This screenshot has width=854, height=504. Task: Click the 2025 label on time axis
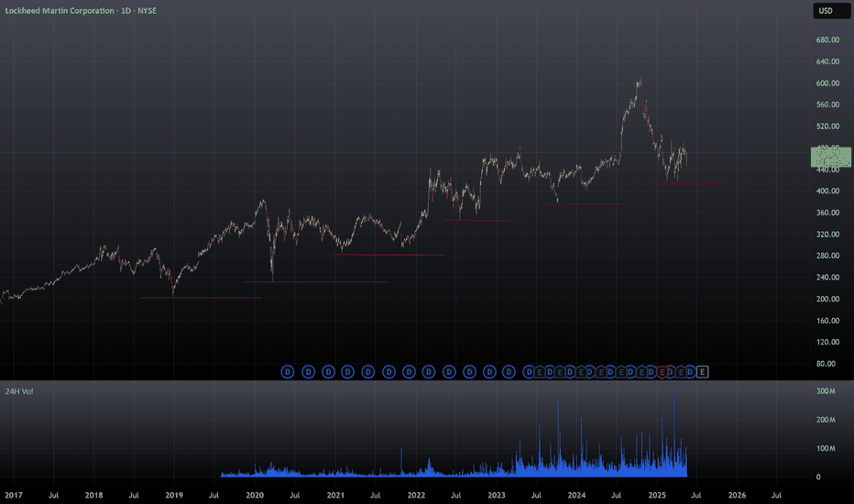coord(657,495)
